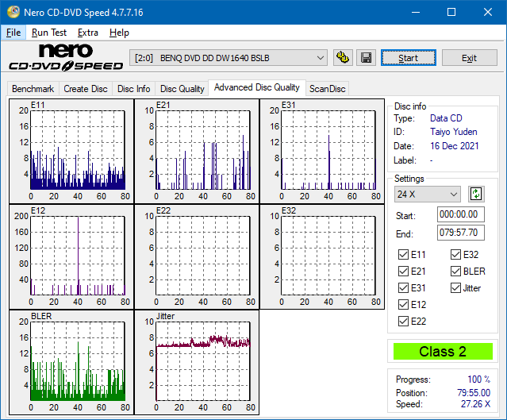Click the green Class 2 result indicator
The image size is (507, 420).
[x=443, y=352]
